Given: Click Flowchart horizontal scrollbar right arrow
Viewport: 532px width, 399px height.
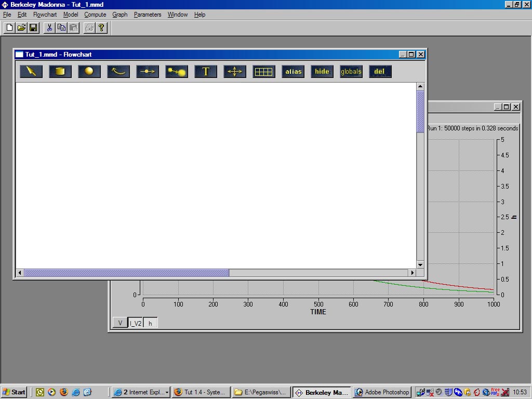Looking at the screenshot, I should click(x=412, y=272).
